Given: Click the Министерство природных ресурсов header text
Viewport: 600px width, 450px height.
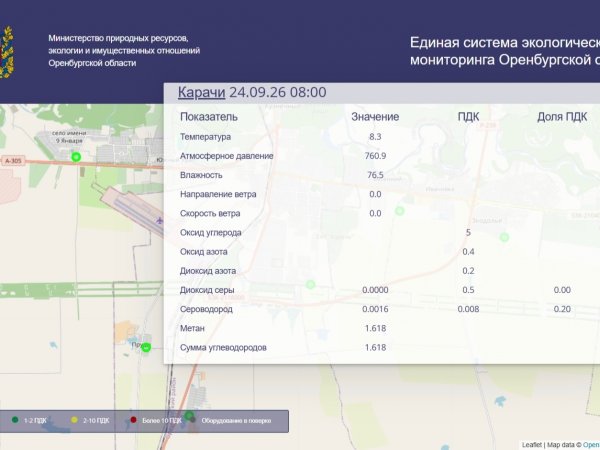Looking at the screenshot, I should (x=124, y=51).
